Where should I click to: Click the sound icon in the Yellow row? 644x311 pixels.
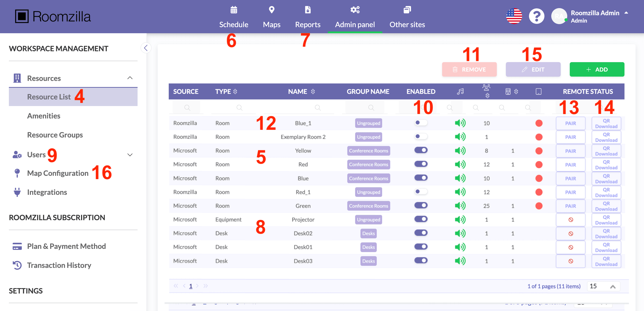click(x=460, y=151)
